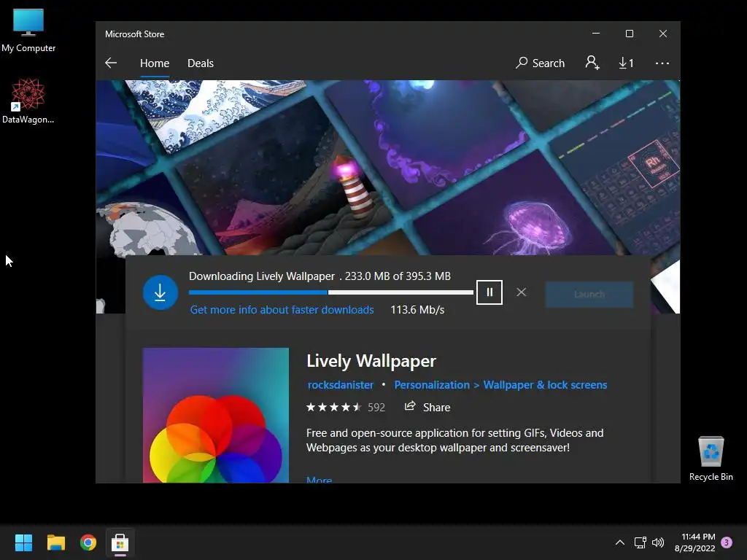Open the Home tab in Microsoft Store
Viewport: 747px width, 560px height.
coord(155,63)
